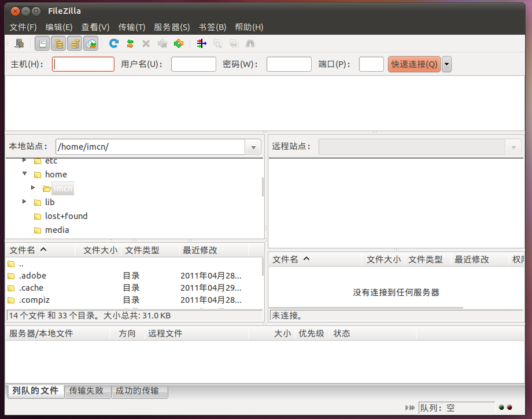
Task: Collapse the home folder tree node
Action: point(24,173)
